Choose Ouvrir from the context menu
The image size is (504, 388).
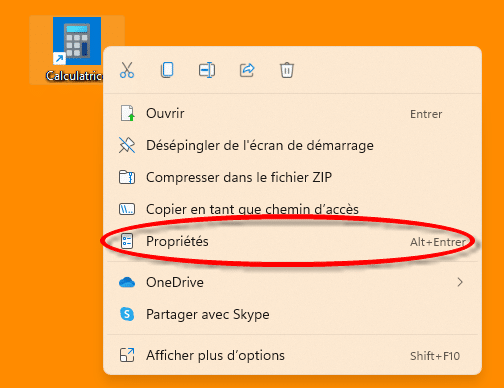point(292,113)
